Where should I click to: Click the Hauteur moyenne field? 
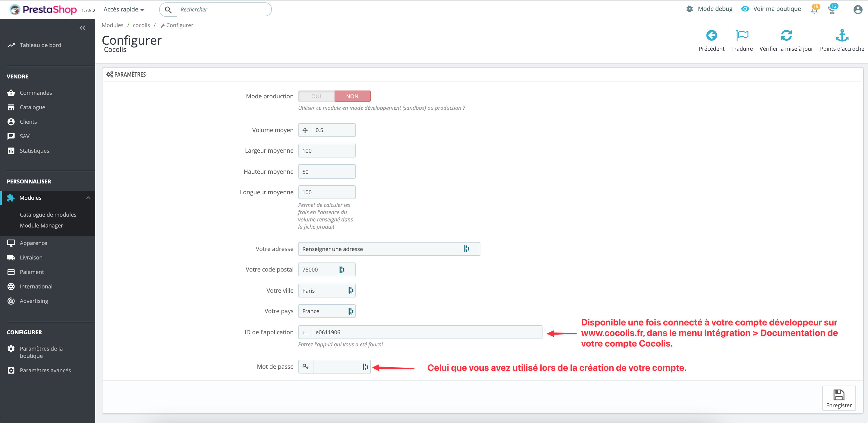pyautogui.click(x=326, y=172)
